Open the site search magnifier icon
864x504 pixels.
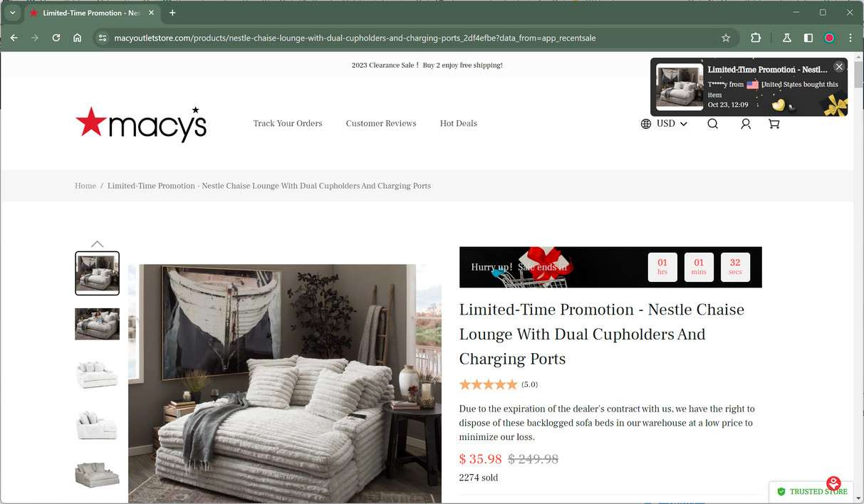(x=712, y=124)
